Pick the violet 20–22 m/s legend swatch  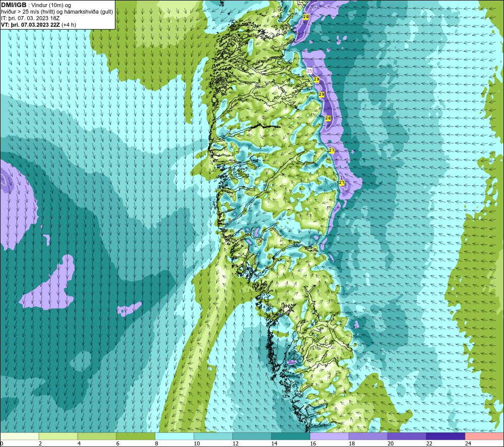pyautogui.click(x=407, y=436)
